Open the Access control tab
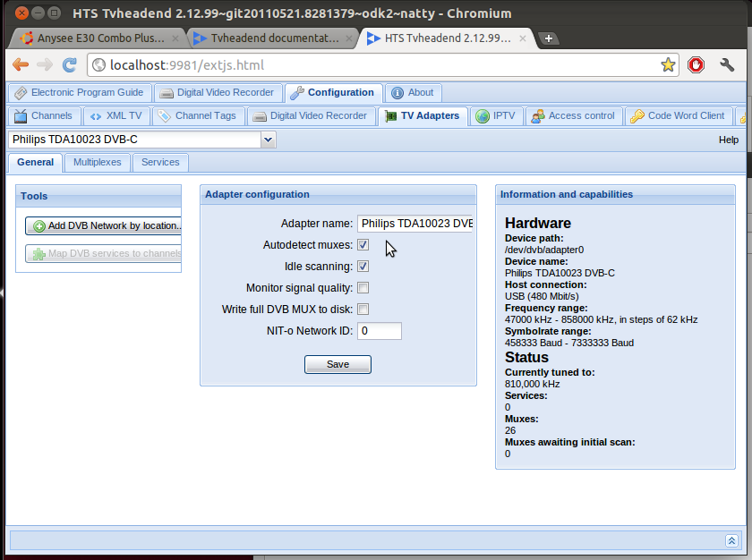 [574, 116]
